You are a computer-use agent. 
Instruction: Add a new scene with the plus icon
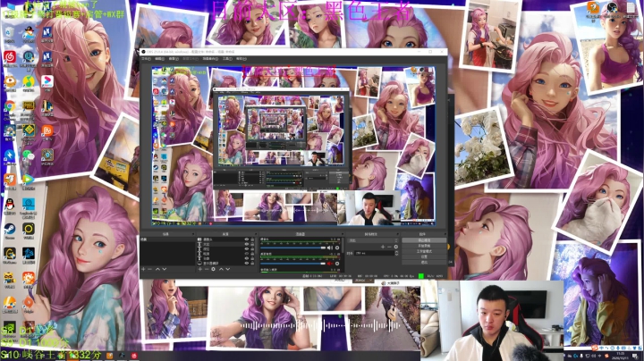point(143,269)
